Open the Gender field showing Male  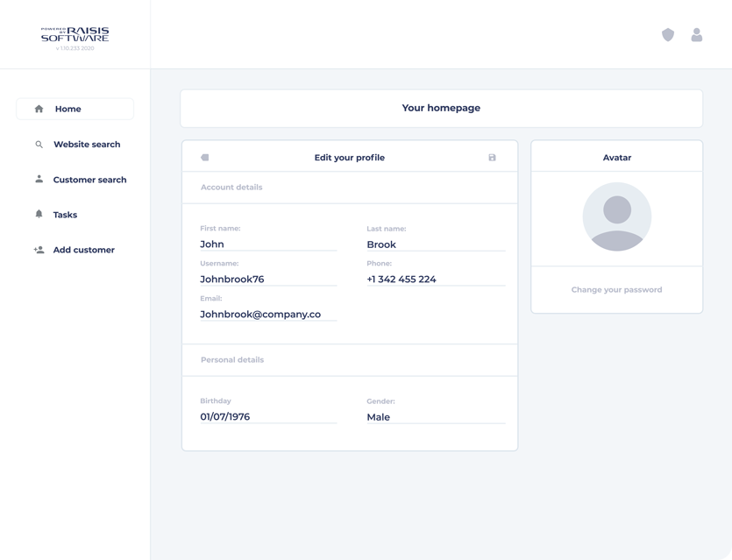click(435, 417)
